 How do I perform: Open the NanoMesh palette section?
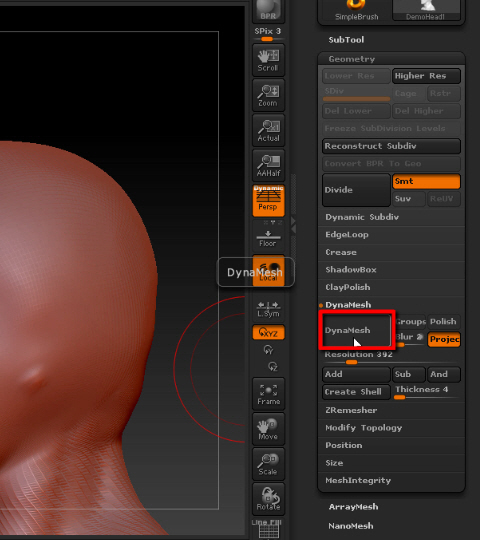pos(351,526)
